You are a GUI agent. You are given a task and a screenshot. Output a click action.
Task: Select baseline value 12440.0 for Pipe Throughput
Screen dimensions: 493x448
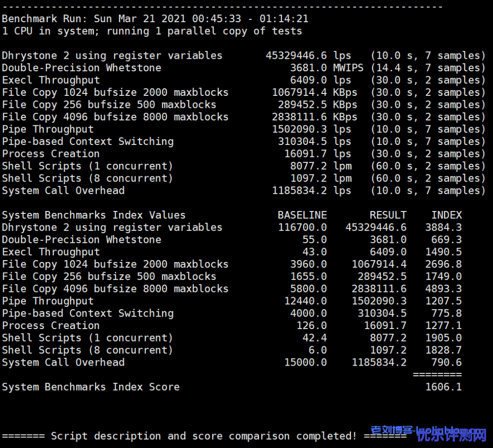[306, 301]
